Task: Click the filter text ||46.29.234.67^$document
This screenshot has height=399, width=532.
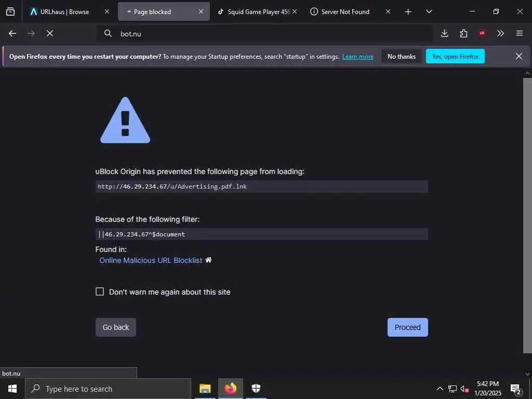Action: point(141,234)
